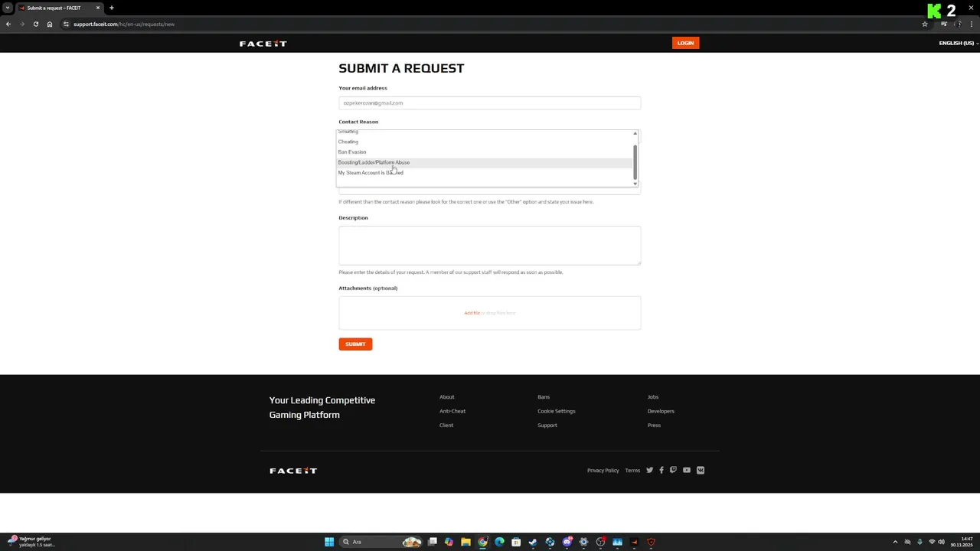The width and height of the screenshot is (980, 551).
Task: Bookmark this page with the star icon
Action: (x=925, y=24)
